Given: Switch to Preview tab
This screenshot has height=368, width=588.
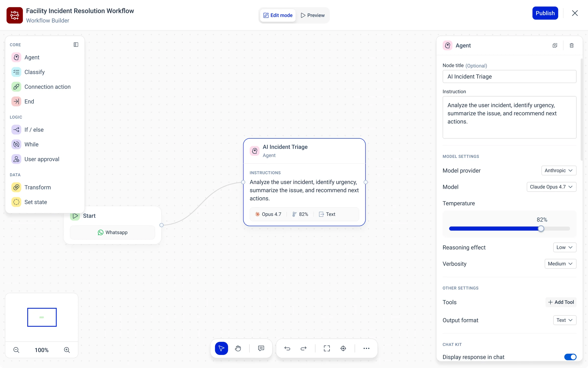Looking at the screenshot, I should point(313,15).
